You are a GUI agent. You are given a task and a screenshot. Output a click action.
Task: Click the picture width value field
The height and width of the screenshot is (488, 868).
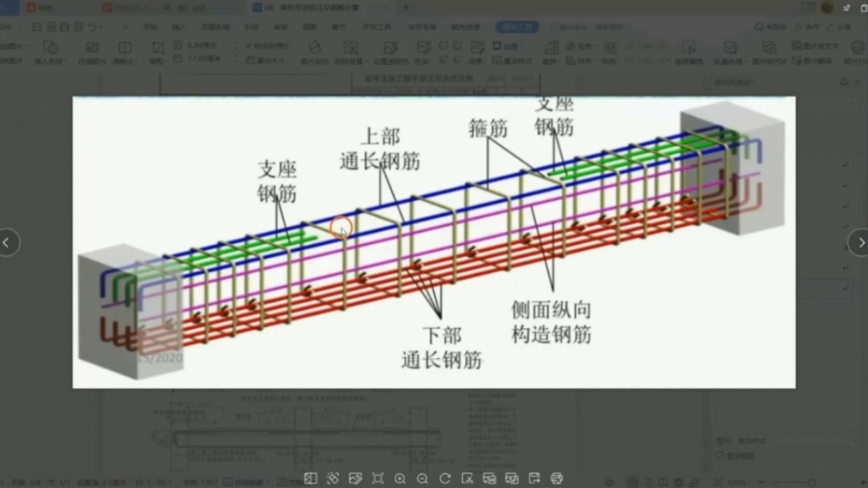click(x=205, y=58)
